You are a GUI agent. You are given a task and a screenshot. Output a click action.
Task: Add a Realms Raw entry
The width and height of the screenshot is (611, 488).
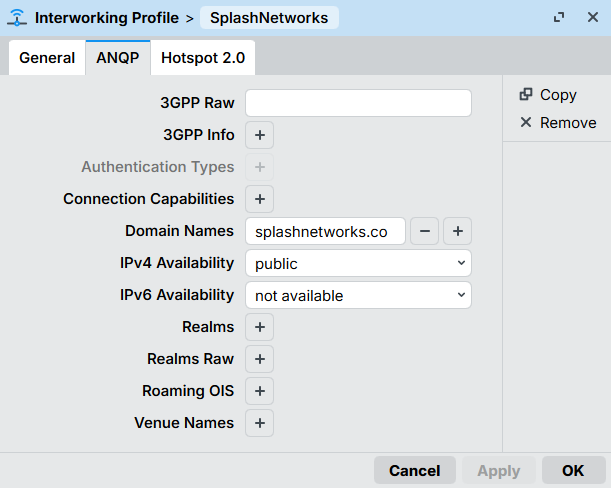click(259, 359)
